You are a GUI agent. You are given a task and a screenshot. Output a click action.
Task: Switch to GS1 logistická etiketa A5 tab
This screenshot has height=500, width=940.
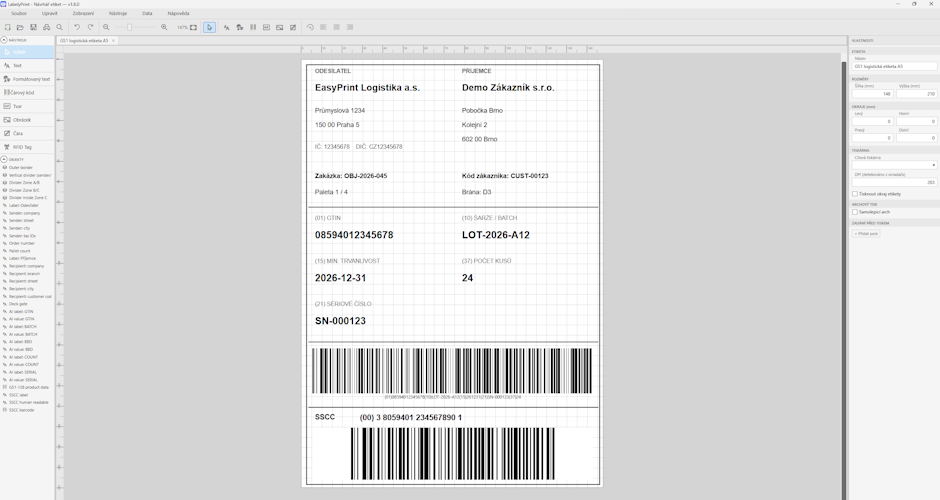(x=84, y=41)
